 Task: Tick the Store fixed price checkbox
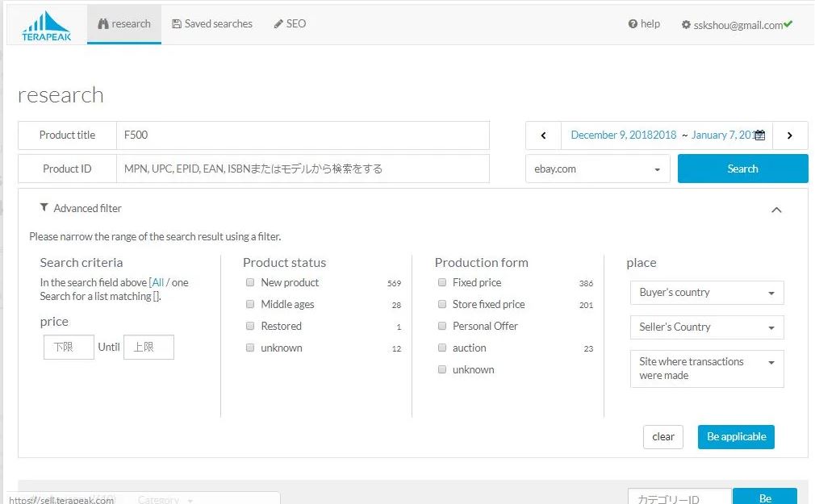pyautogui.click(x=442, y=304)
